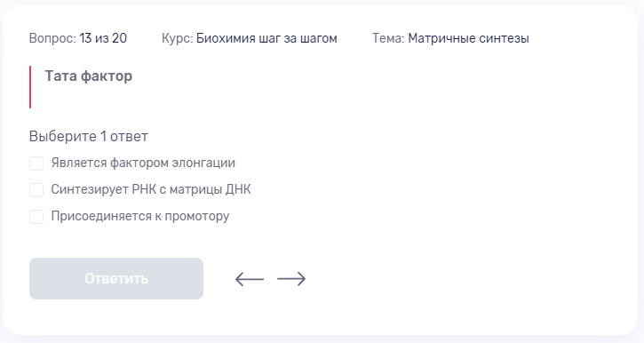Screen dimensions: 644x343
Task: Go to the previous question with left arrow
Action: 250,279
